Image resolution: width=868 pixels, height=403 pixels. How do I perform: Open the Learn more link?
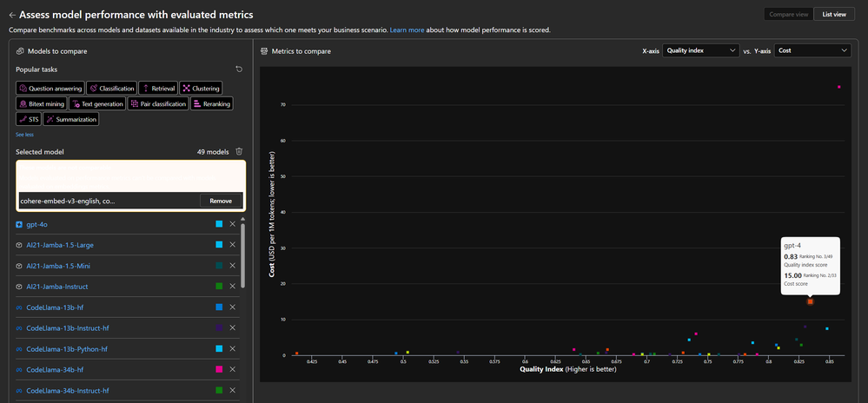[x=407, y=30]
